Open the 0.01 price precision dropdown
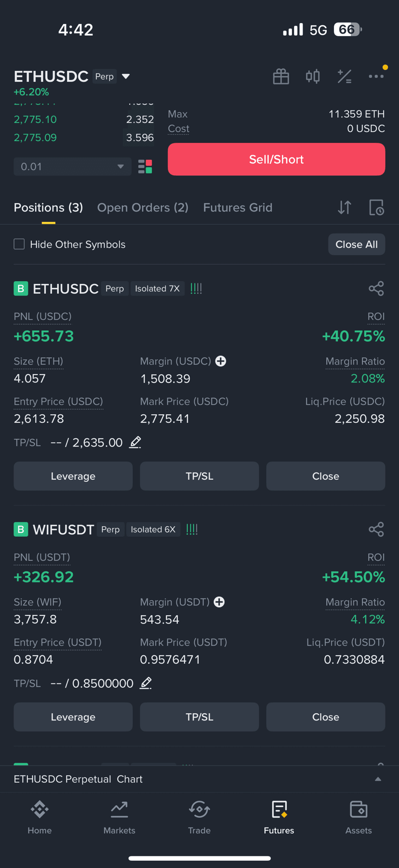The image size is (399, 868). tap(72, 166)
